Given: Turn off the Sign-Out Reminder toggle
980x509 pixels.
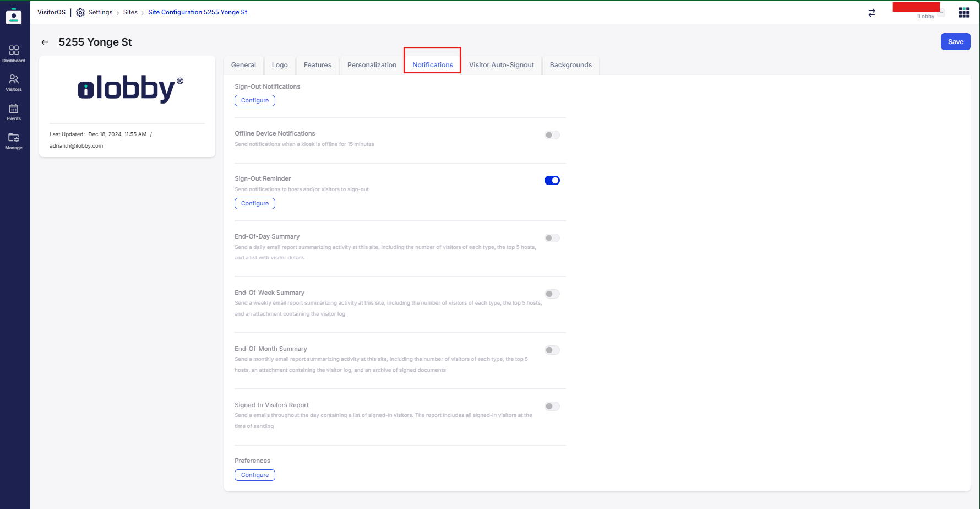Looking at the screenshot, I should (552, 180).
